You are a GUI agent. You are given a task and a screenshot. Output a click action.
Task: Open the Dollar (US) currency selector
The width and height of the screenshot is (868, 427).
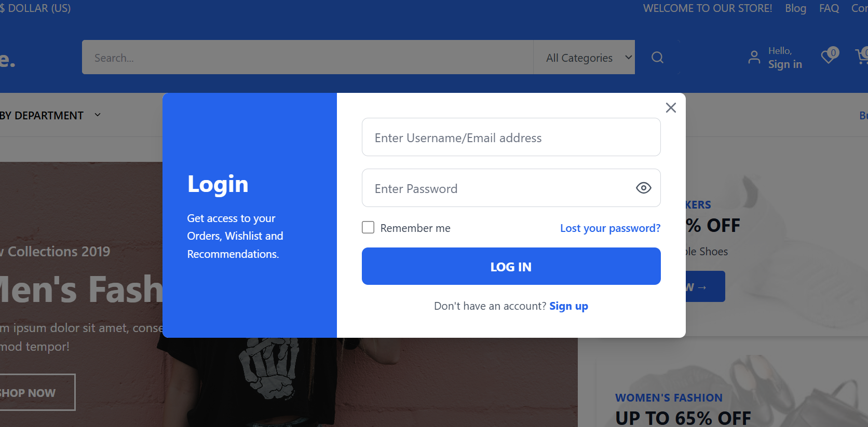(x=36, y=8)
